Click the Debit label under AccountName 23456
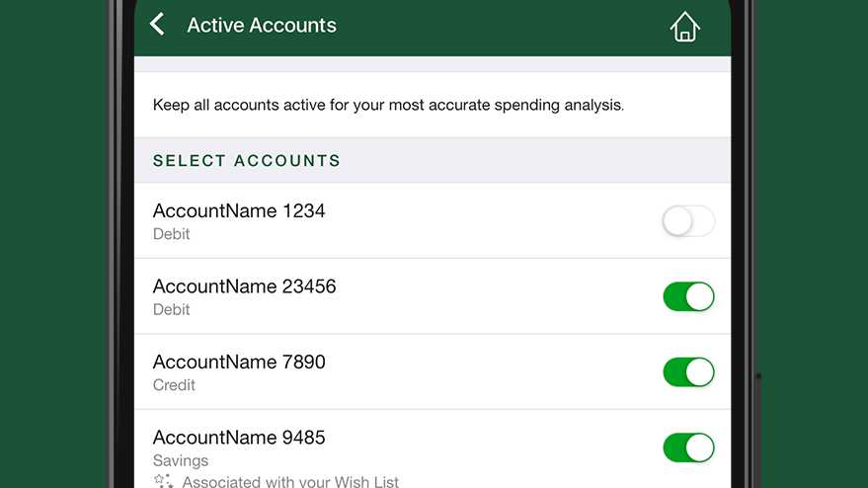The width and height of the screenshot is (868, 488). pyautogui.click(x=171, y=309)
